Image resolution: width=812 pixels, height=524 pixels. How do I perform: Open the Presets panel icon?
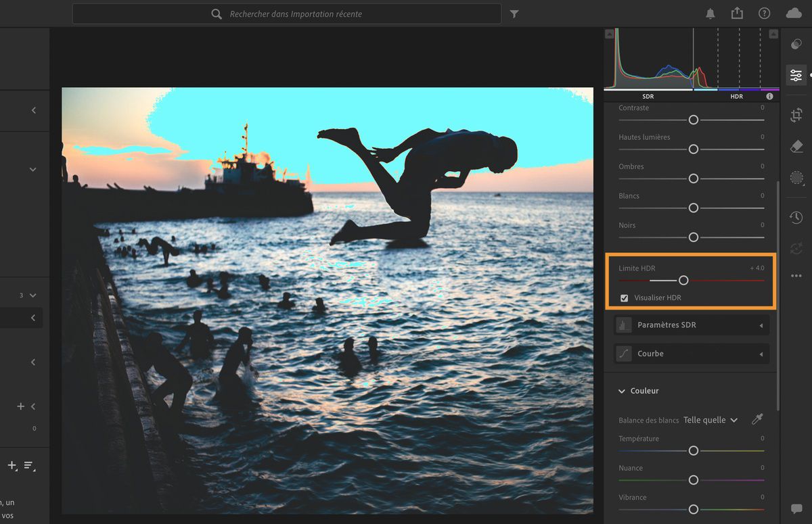click(x=796, y=45)
